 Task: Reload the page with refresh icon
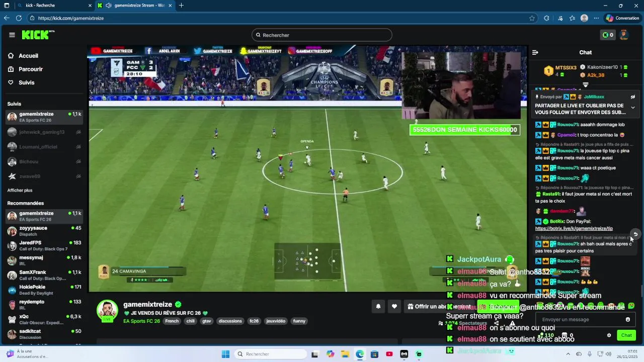19,18
